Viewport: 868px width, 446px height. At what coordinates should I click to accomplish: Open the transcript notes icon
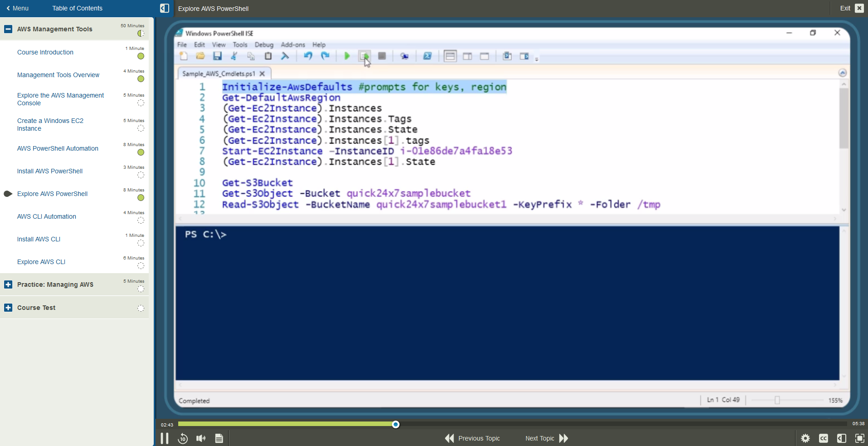coord(219,438)
